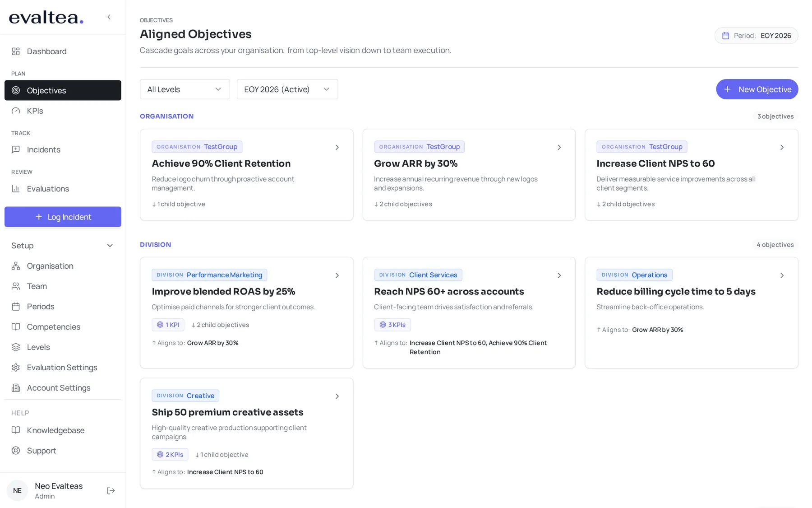Expand Reduce billing cycle time chevron
The image size is (812, 508).
(x=782, y=275)
